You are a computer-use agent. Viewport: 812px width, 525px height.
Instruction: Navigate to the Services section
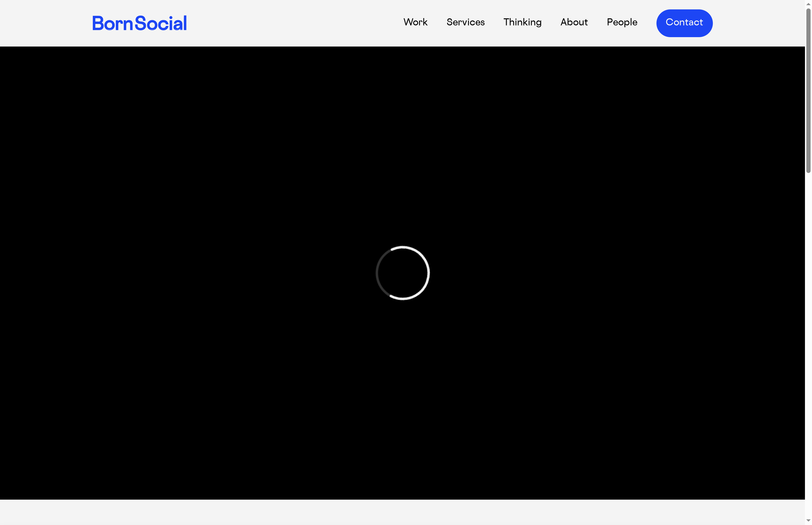click(465, 23)
